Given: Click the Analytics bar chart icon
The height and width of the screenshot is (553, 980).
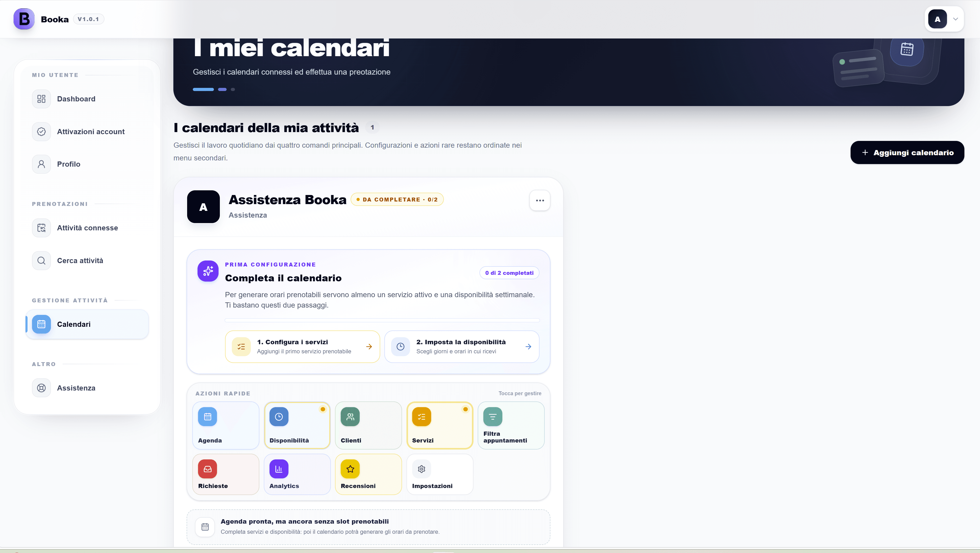Looking at the screenshot, I should (x=279, y=469).
